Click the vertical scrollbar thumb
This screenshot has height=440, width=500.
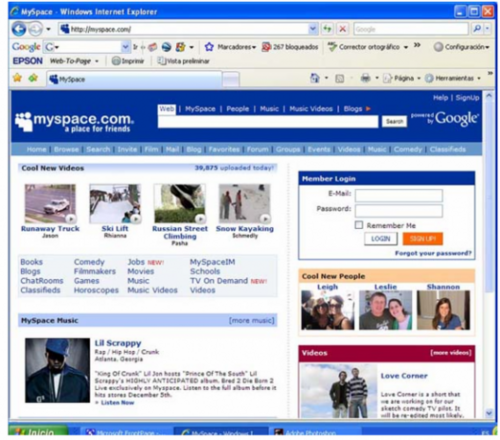coord(489,197)
